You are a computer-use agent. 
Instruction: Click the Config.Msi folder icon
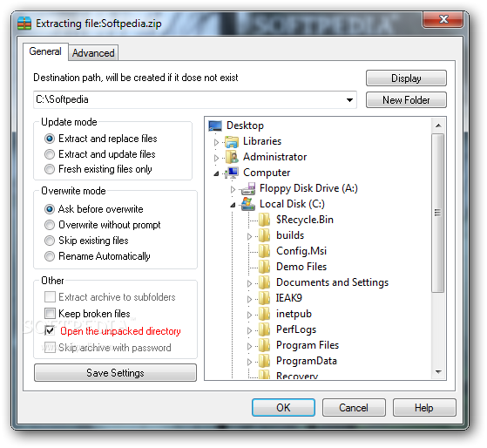point(264,251)
